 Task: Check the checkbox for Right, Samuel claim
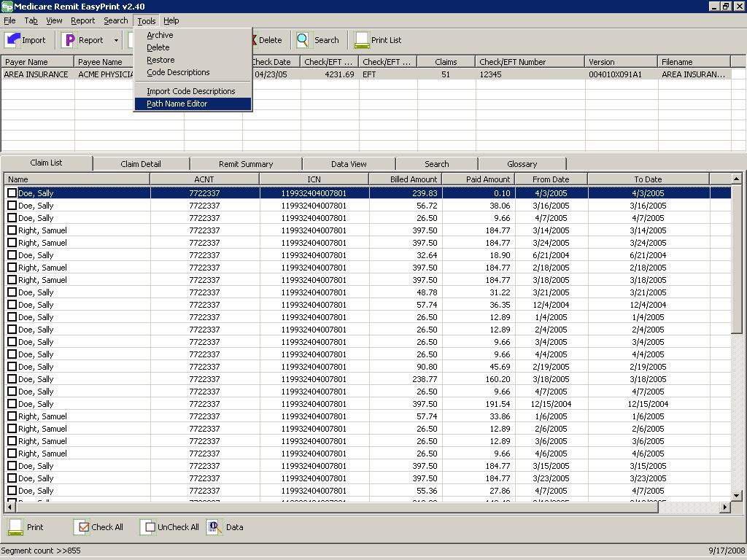click(11, 230)
